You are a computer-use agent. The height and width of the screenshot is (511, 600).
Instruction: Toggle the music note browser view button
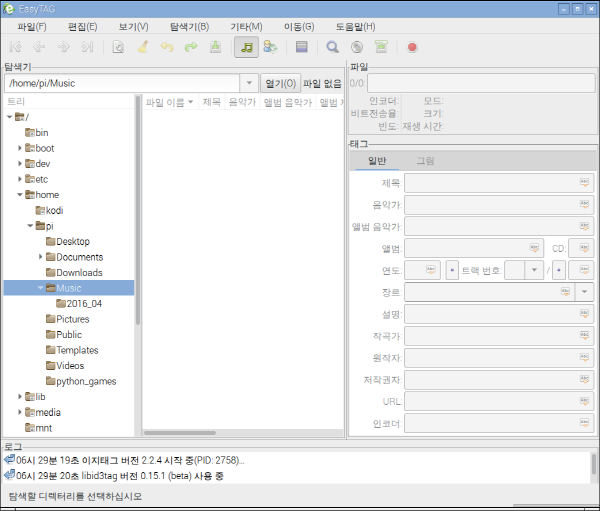point(246,47)
